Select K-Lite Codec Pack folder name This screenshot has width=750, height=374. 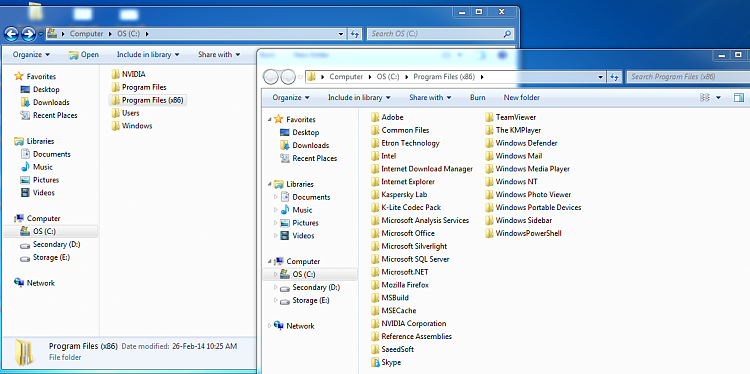click(x=411, y=208)
